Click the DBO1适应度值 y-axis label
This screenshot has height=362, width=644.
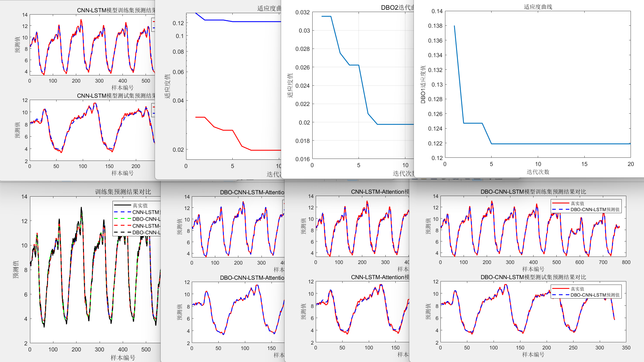point(423,84)
